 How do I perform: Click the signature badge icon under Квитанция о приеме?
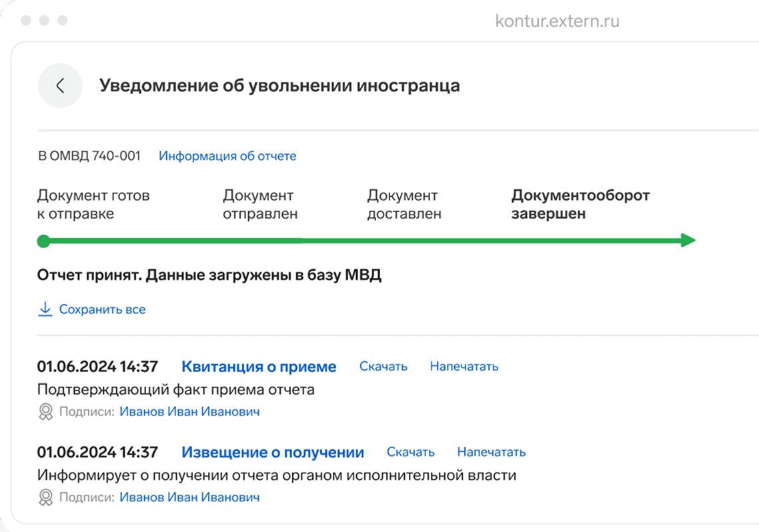(45, 411)
